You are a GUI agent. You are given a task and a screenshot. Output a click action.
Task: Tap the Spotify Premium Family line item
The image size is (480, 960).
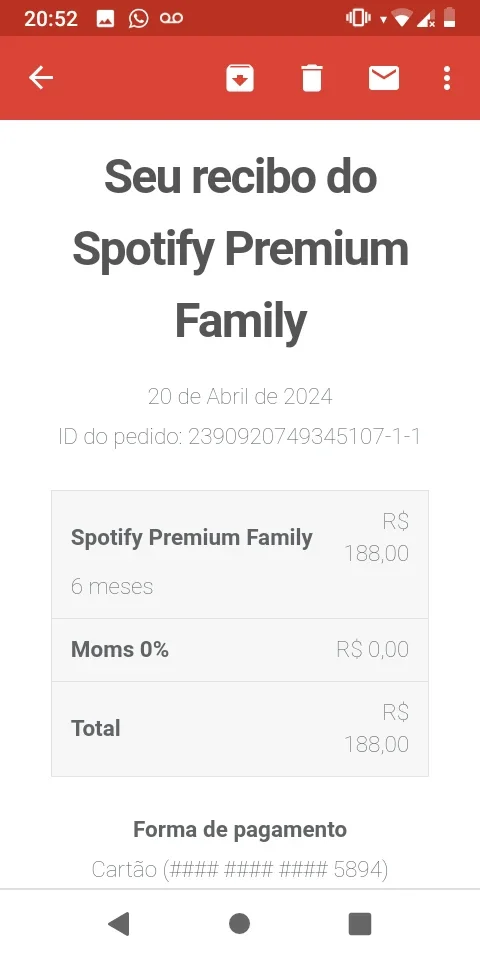point(240,555)
